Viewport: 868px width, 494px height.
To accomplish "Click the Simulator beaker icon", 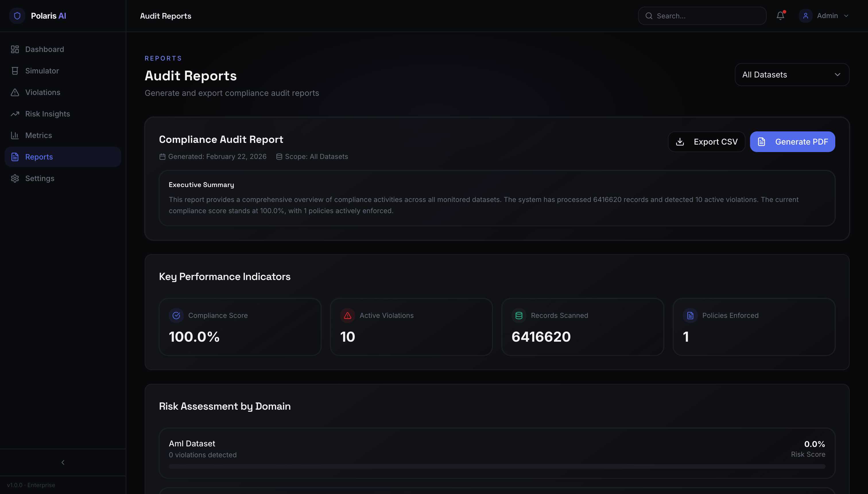I will pyautogui.click(x=15, y=71).
